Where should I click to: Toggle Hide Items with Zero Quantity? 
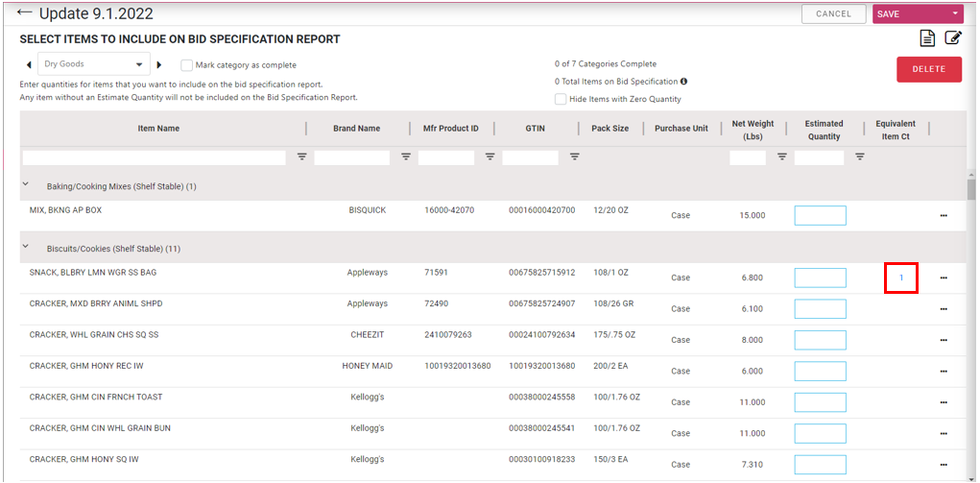[561, 99]
